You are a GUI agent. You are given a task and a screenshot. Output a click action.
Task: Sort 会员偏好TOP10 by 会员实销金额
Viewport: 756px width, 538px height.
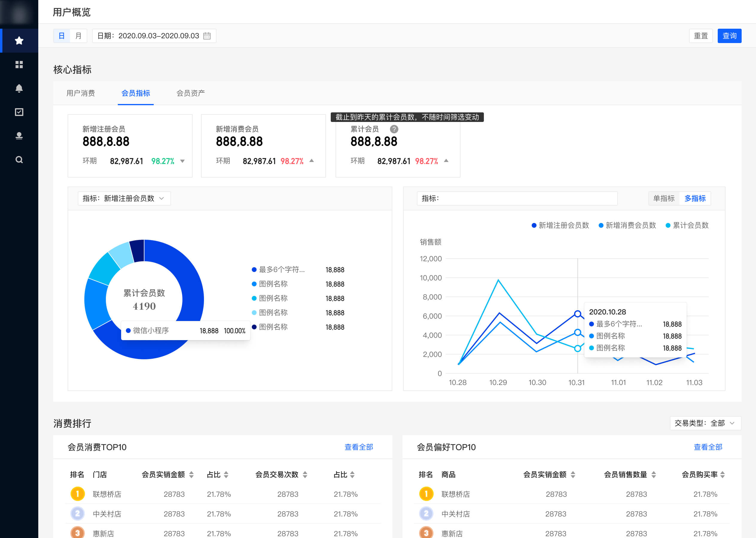coord(573,474)
